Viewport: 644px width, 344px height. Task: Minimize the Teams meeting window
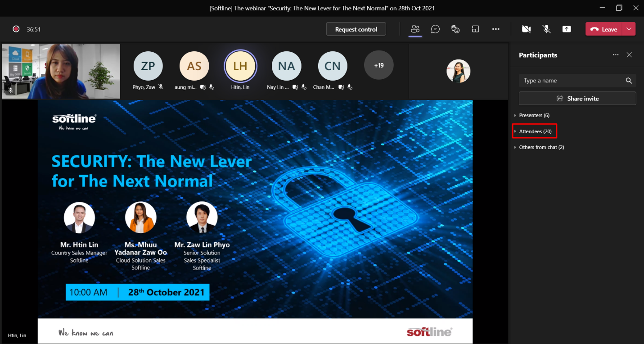pos(603,8)
